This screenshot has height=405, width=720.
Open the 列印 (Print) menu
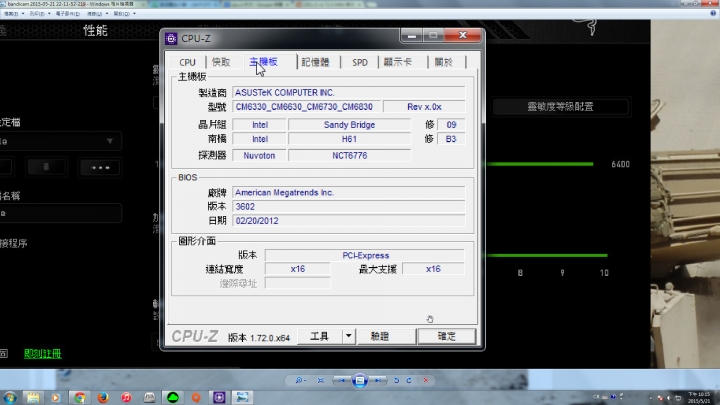click(x=39, y=14)
